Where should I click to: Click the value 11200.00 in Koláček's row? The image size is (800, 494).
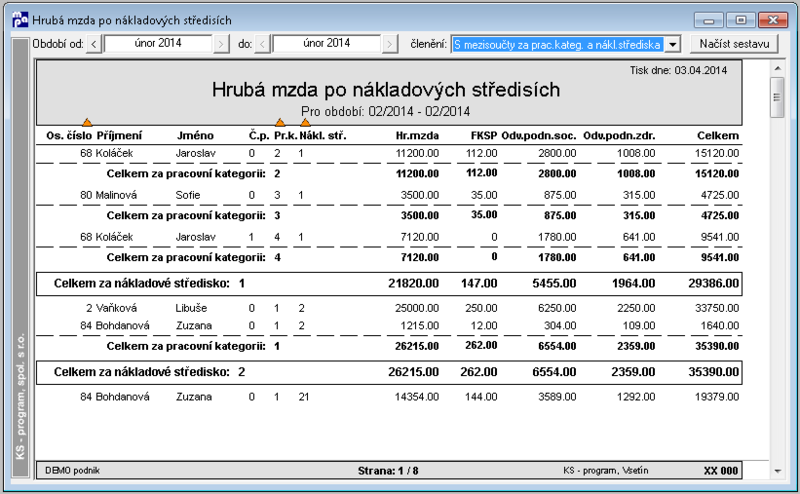point(417,153)
